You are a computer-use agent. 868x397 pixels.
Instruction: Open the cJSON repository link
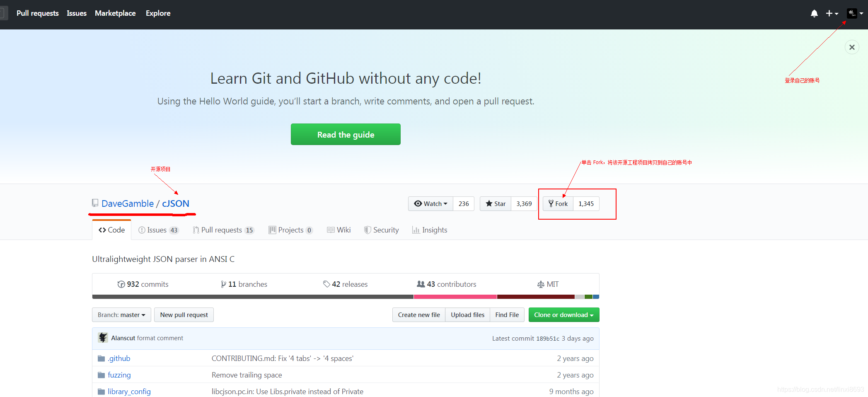[x=176, y=203]
